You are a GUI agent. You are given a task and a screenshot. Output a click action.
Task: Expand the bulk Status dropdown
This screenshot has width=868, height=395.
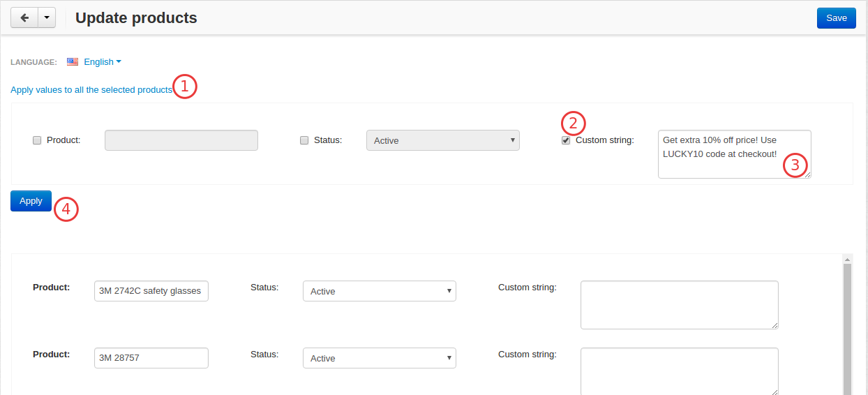(443, 140)
